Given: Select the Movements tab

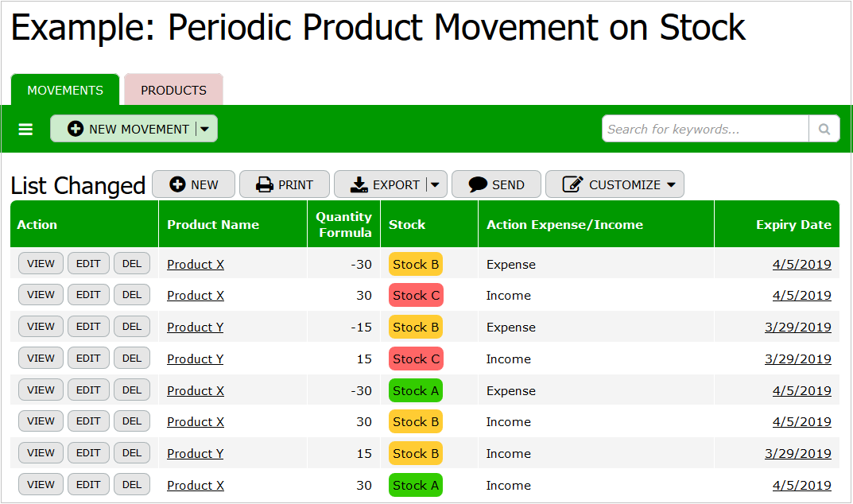Looking at the screenshot, I should pos(65,90).
